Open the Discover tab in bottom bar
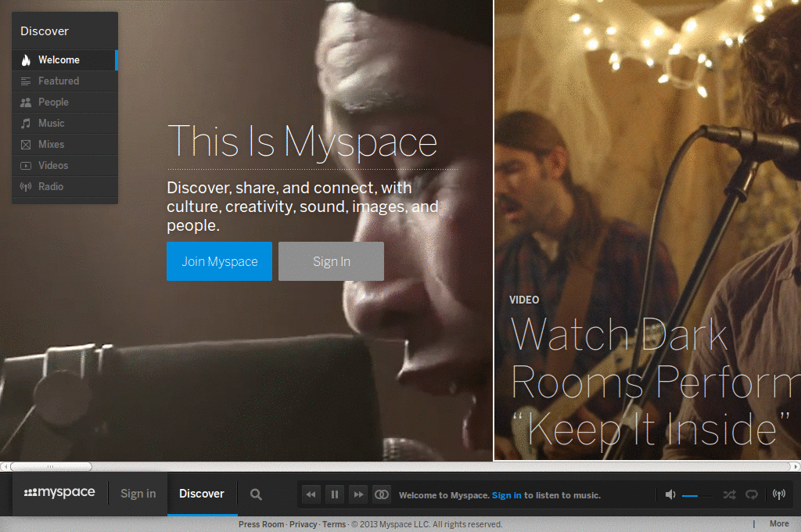 pyautogui.click(x=202, y=494)
